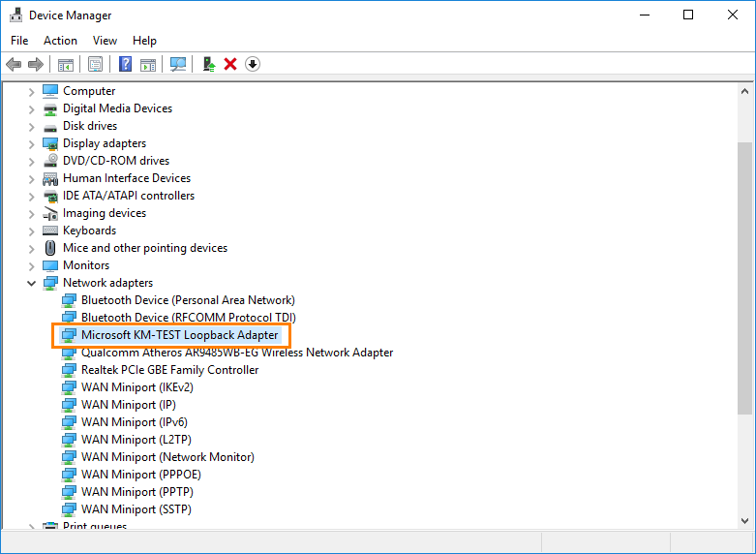The image size is (756, 554).
Task: Select WAN Miniport (IPv6)
Action: (134, 422)
